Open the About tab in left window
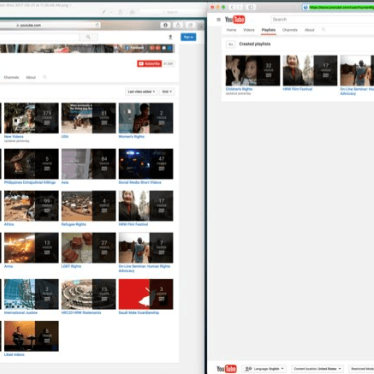This screenshot has height=374, width=374. [x=31, y=77]
